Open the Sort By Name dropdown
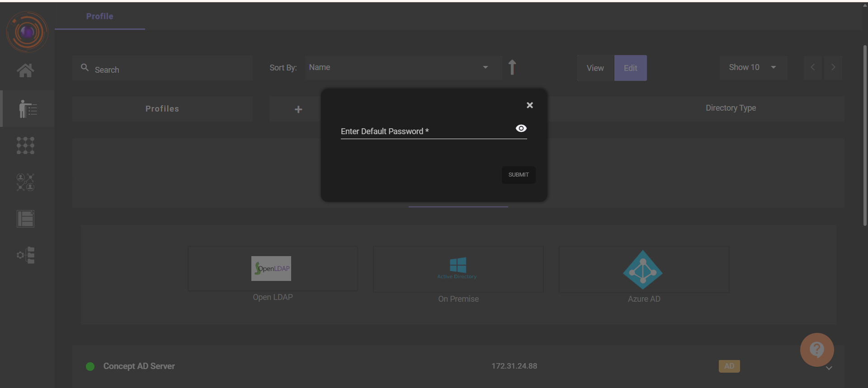Screen dimensions: 868x388 click(x=403, y=68)
